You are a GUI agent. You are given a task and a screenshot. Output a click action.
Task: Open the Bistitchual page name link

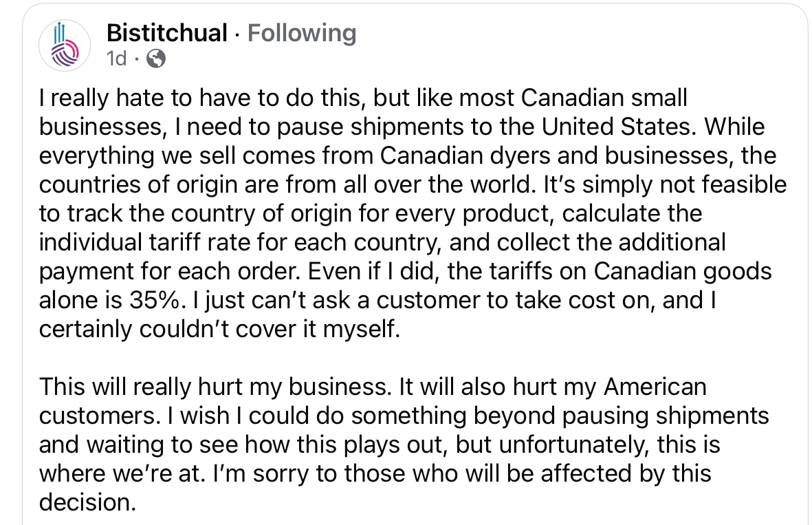[167, 32]
